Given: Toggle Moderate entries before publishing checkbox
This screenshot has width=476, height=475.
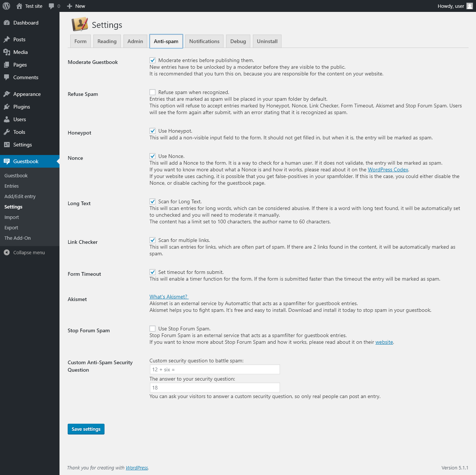Looking at the screenshot, I should (152, 60).
